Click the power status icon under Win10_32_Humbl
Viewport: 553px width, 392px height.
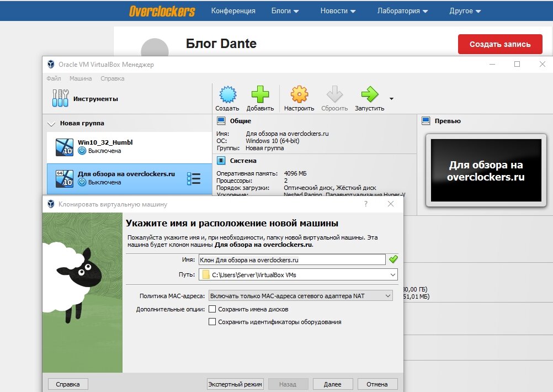pyautogui.click(x=82, y=151)
